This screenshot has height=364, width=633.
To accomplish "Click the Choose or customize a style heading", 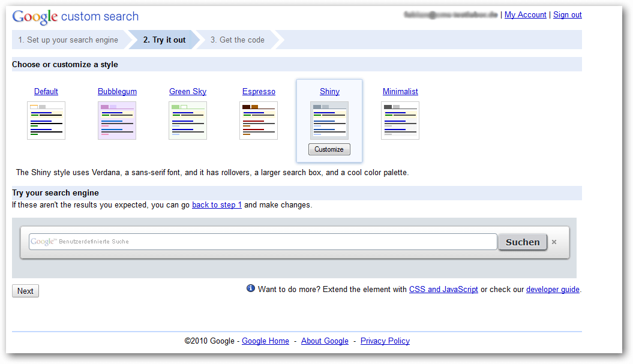I will pyautogui.click(x=65, y=65).
